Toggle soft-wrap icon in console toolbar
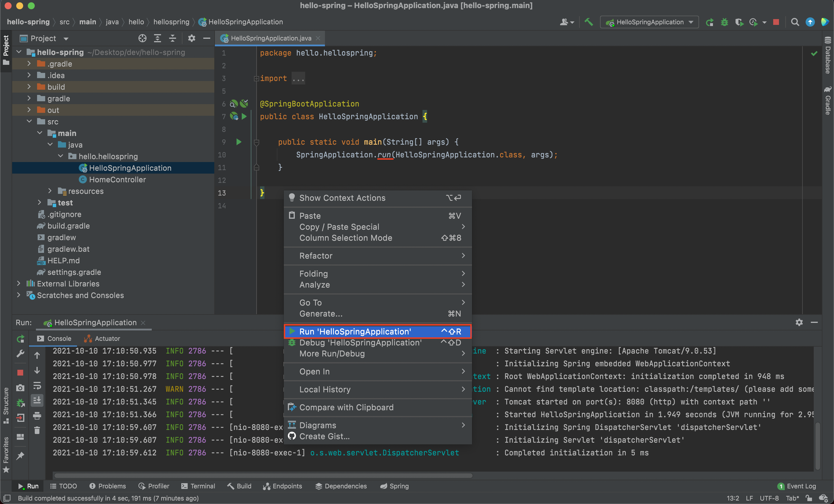Viewport: 834px width, 504px height. coord(37,386)
